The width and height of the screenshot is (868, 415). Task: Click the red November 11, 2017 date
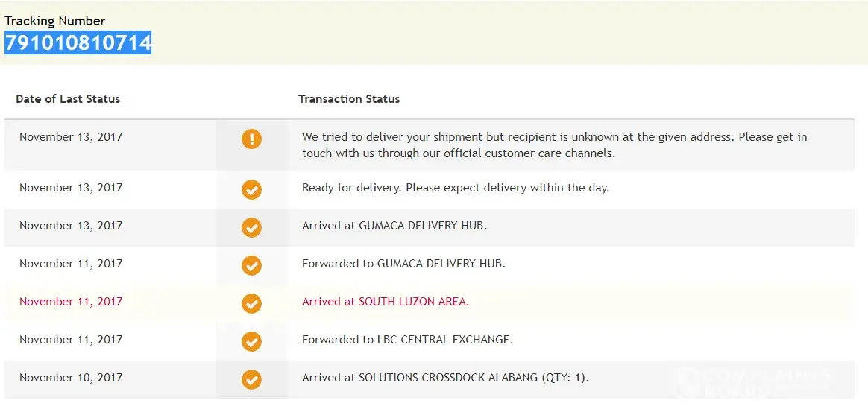click(x=71, y=302)
